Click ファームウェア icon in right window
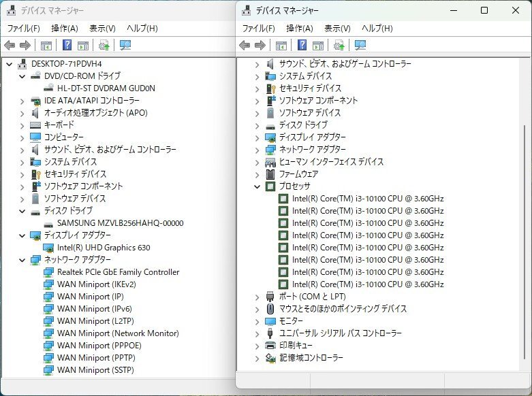This screenshot has width=532, height=396. [270, 174]
